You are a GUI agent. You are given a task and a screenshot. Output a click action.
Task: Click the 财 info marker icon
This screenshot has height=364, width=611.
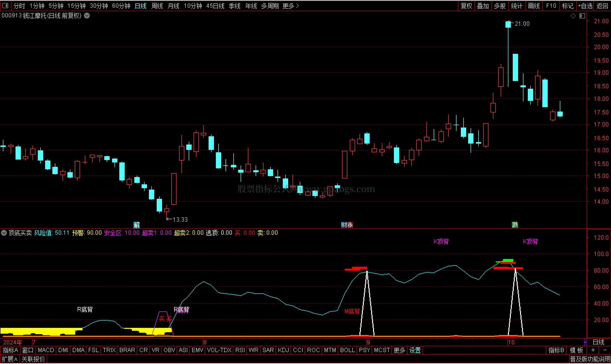344,225
